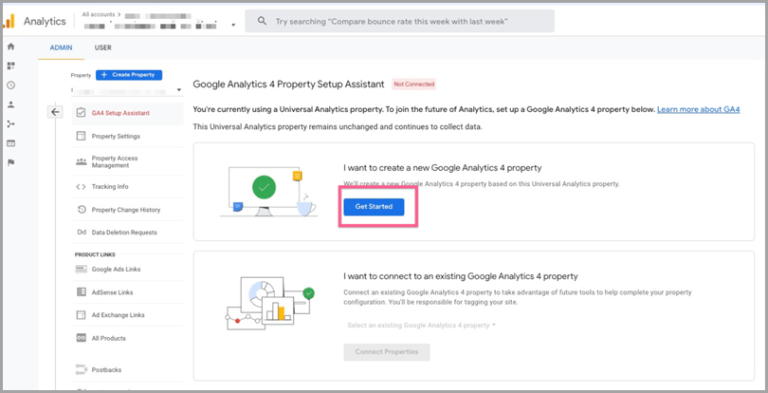Image resolution: width=768 pixels, height=393 pixels.
Task: Click the Connect Properties button
Action: [386, 352]
